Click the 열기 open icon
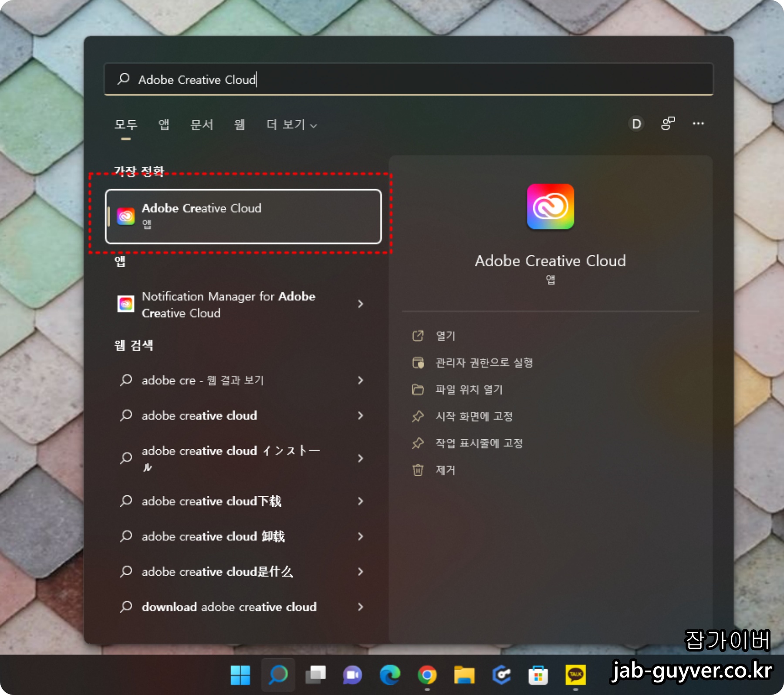 pyautogui.click(x=418, y=336)
